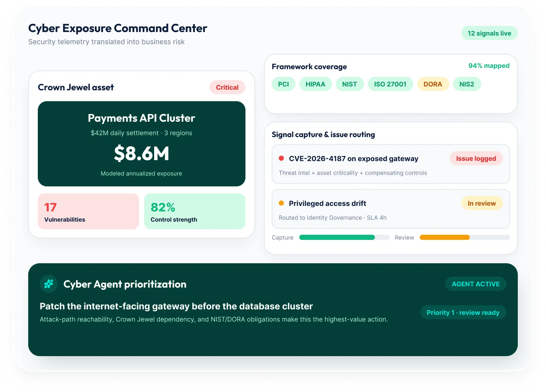Click the Privileged access drift title
The height and width of the screenshot is (392, 546).
pyautogui.click(x=327, y=203)
